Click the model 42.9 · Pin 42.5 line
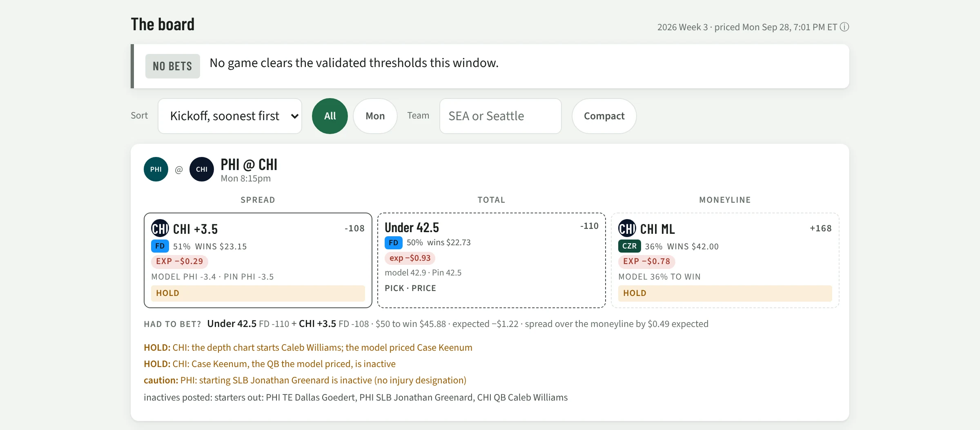Screen dimensions: 980x430 [x=423, y=273]
